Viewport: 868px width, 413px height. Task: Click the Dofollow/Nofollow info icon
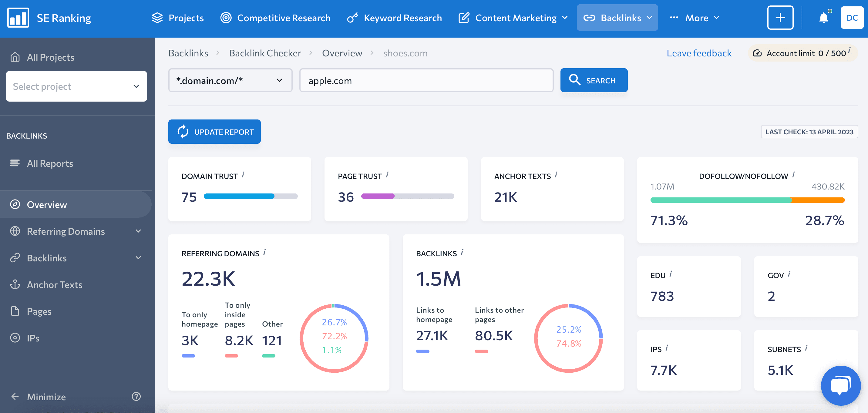pos(793,174)
